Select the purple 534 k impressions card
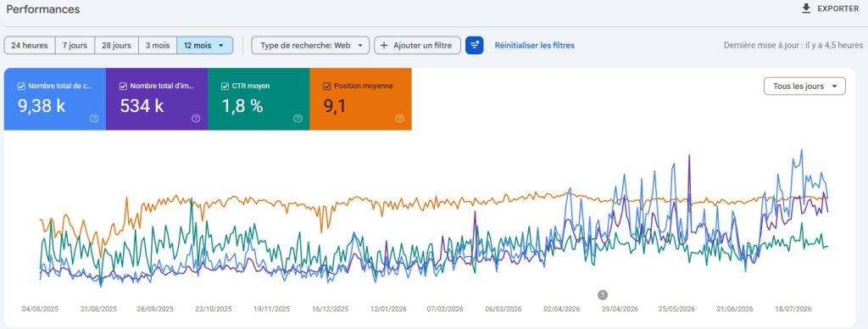This screenshot has height=329, width=868. coord(157,99)
